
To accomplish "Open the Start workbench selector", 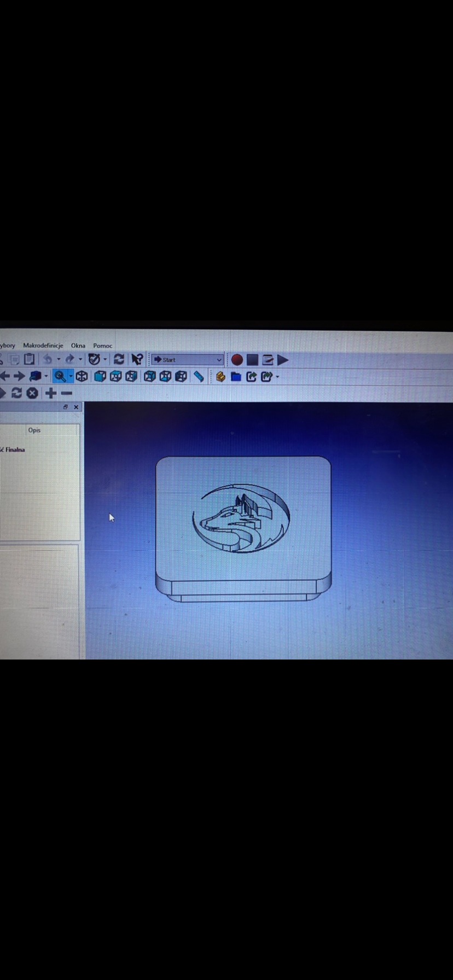I will coord(188,360).
